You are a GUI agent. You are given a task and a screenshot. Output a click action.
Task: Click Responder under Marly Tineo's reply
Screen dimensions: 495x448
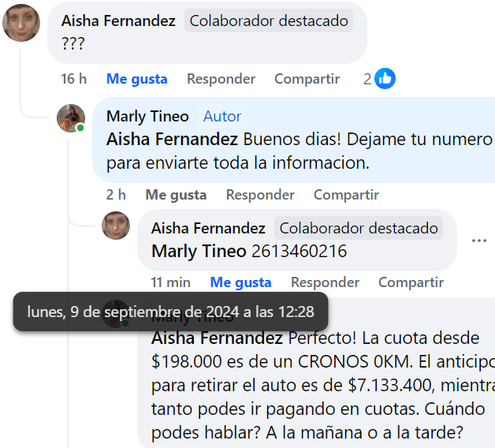pyautogui.click(x=260, y=195)
